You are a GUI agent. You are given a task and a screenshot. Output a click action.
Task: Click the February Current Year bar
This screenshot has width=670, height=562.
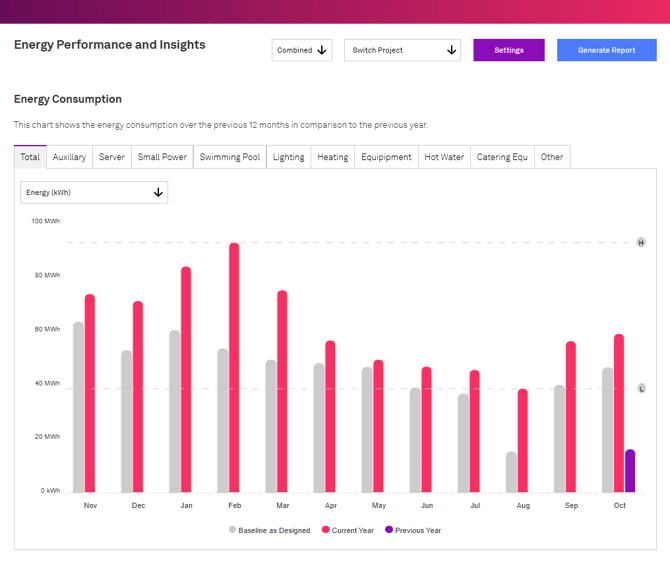234,368
